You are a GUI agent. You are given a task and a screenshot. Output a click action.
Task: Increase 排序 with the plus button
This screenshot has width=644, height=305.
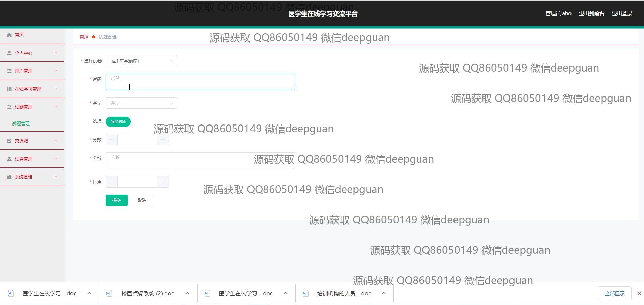click(x=163, y=182)
